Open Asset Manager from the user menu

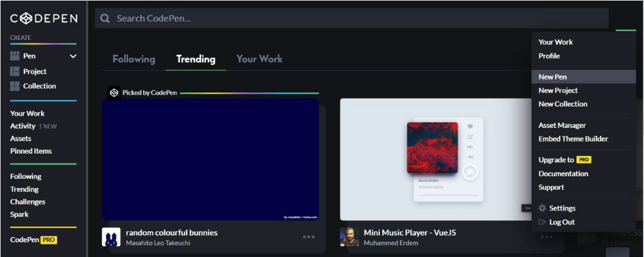click(x=562, y=125)
